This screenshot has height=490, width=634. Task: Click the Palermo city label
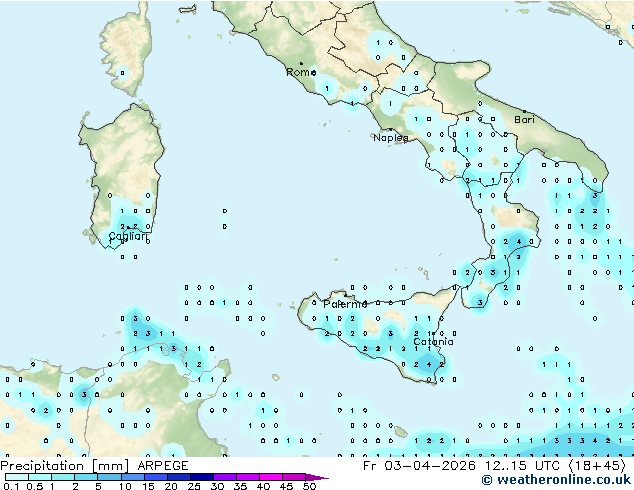tap(344, 304)
